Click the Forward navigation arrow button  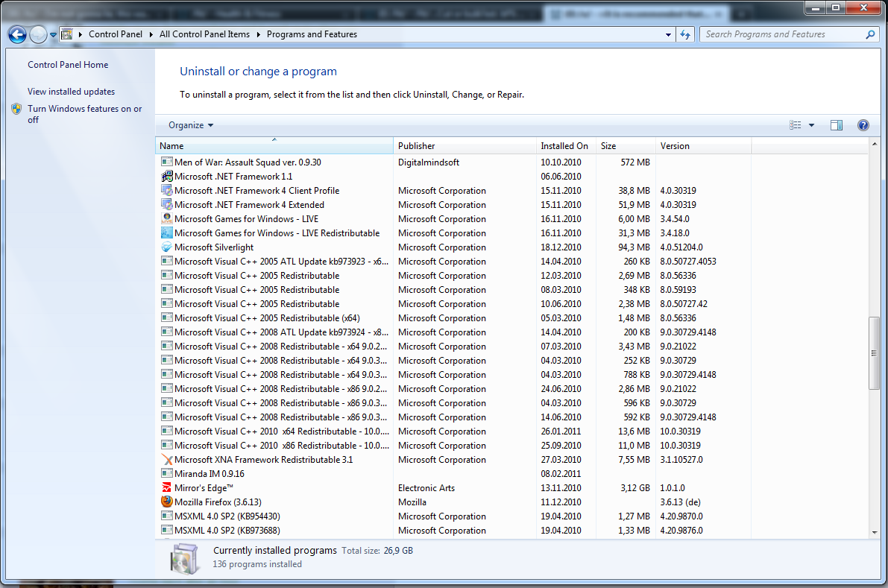pos(38,34)
